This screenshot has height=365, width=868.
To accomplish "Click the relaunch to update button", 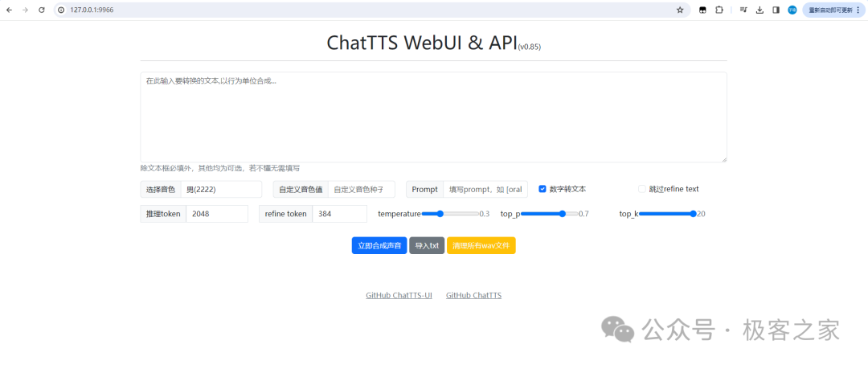I will (833, 10).
